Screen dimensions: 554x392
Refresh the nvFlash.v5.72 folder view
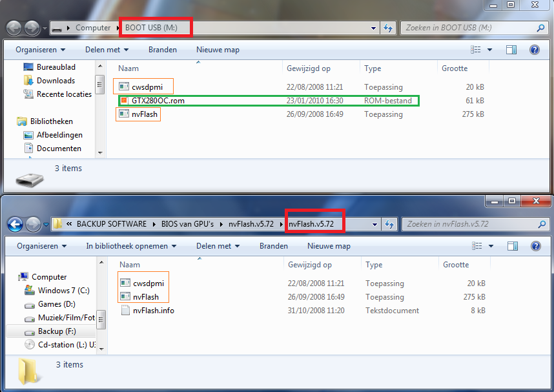[x=389, y=224]
